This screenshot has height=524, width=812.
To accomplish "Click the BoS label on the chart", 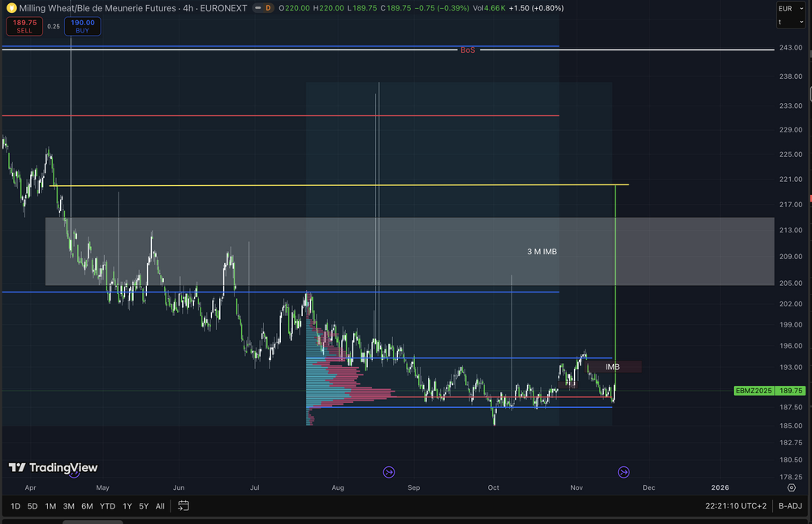I will 468,50.
